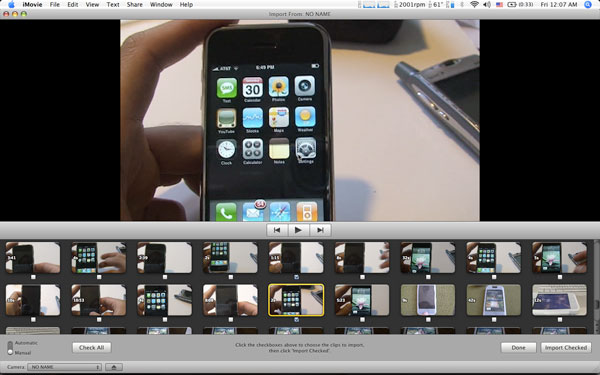Skip to the next clip
This screenshot has width=600, height=375.
coord(320,230)
